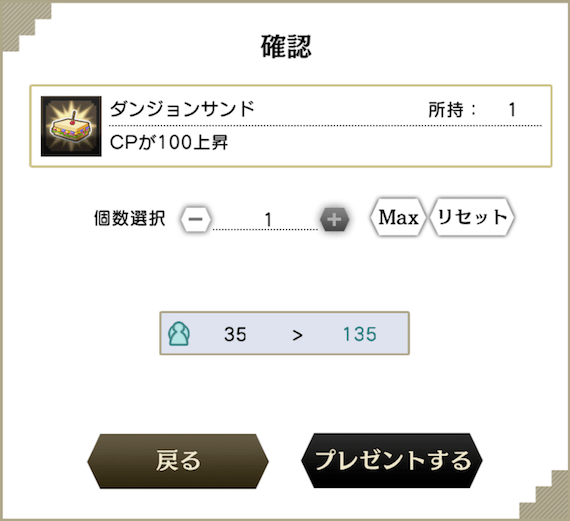Click the 確認 dialog title

click(286, 47)
